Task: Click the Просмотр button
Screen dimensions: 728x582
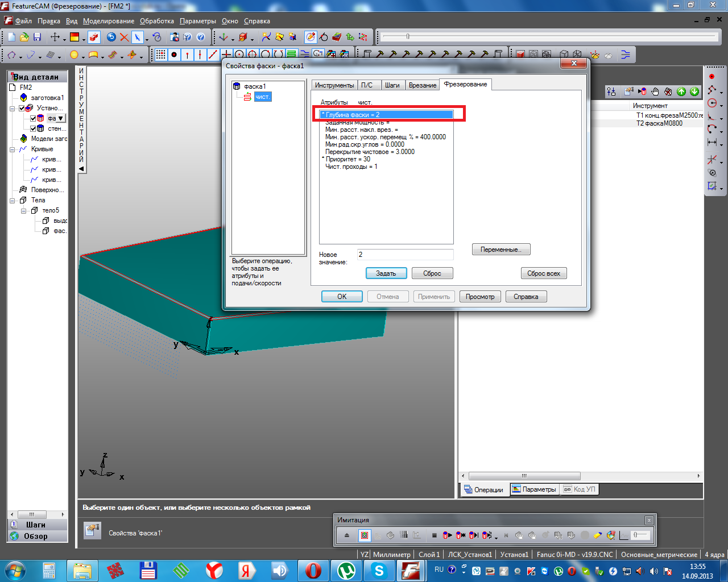Action: [481, 297]
